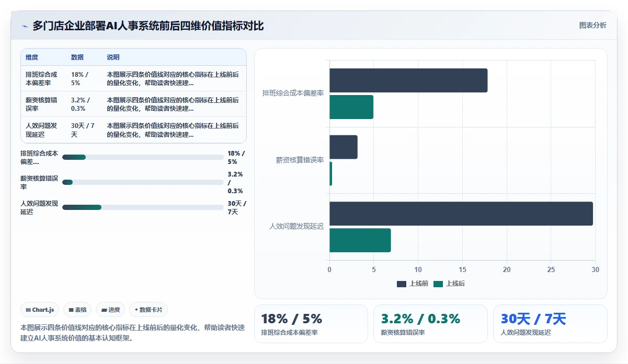
Task: Click the green 上线后 bar for 排班综合成本偏差率
Action: pos(351,107)
